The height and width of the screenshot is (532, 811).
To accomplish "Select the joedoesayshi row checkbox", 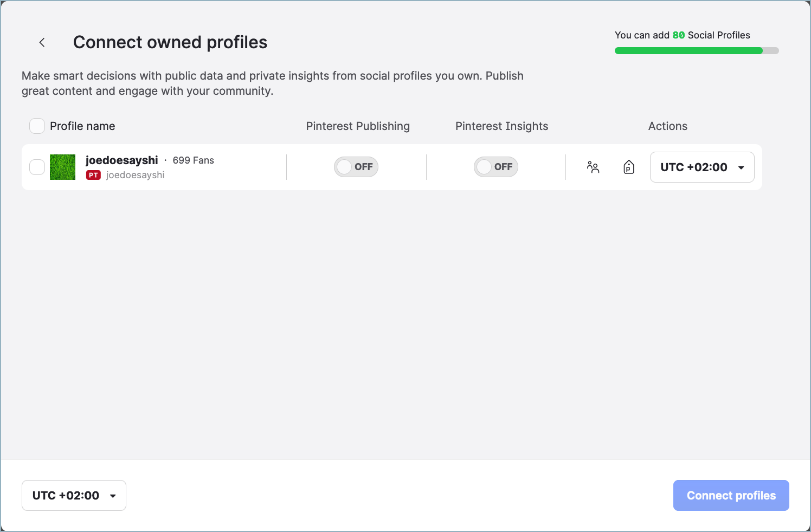I will [x=36, y=167].
